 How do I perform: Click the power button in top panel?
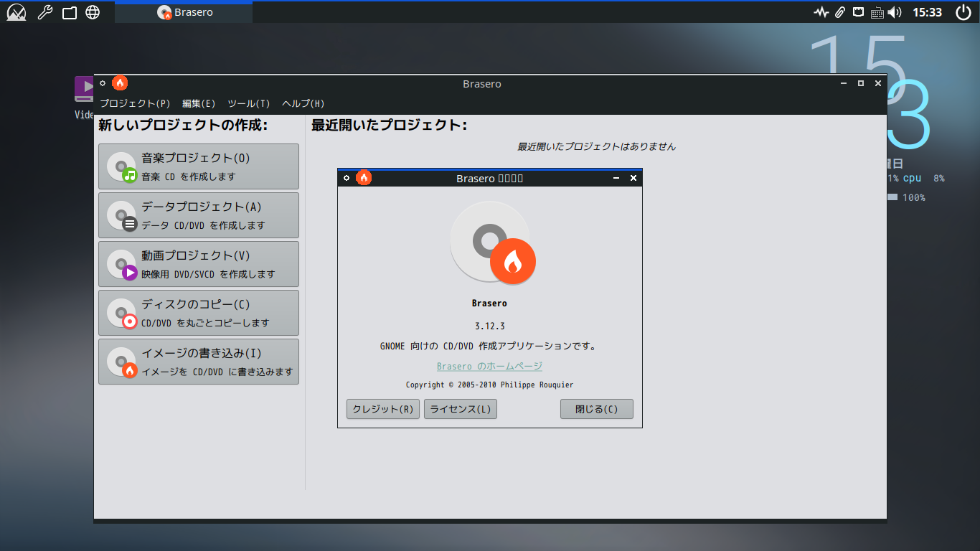pos(963,12)
